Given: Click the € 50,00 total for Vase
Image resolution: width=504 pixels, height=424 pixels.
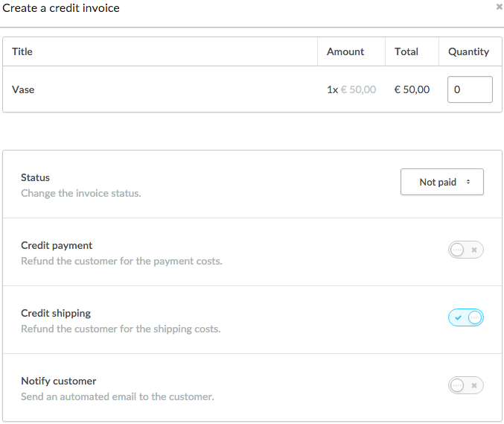Looking at the screenshot, I should coord(412,89).
